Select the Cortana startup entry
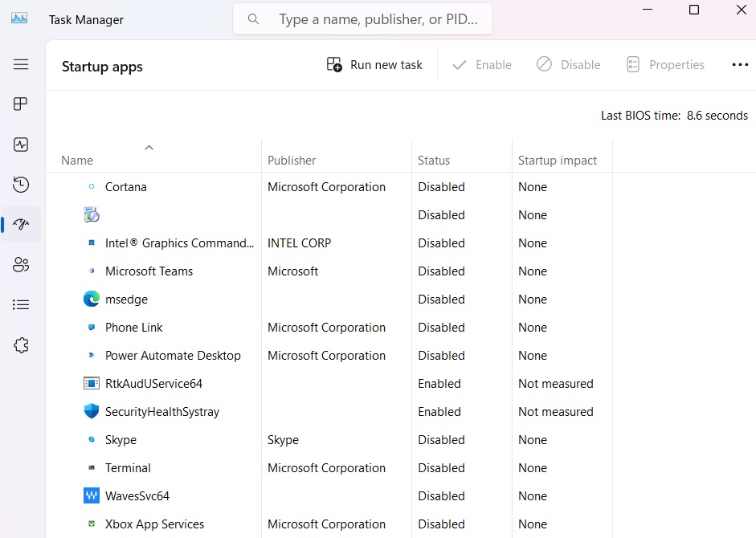 coord(125,186)
